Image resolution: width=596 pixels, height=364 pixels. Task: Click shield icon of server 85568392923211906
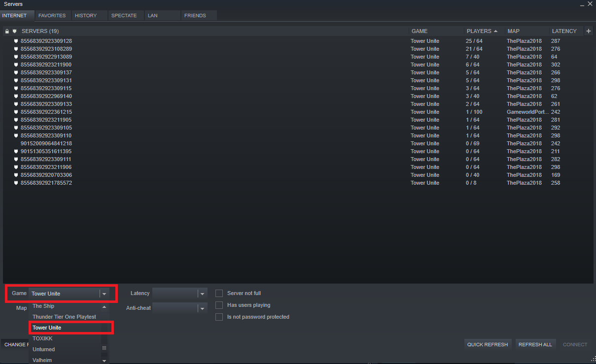point(16,167)
